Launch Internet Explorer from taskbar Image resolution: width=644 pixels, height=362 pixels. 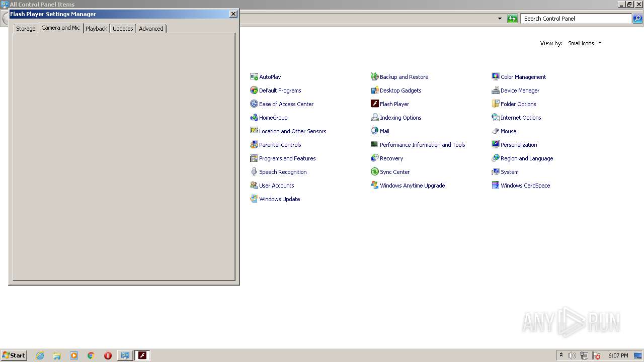(40, 355)
